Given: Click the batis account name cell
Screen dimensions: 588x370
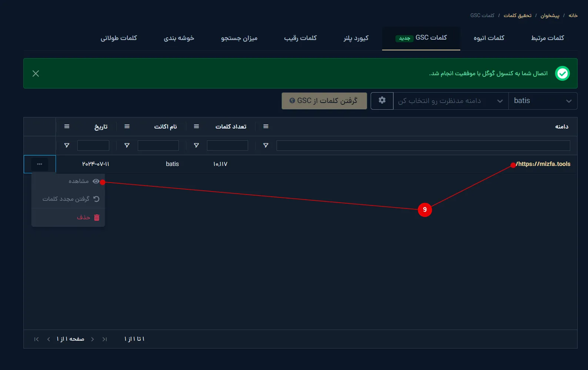Looking at the screenshot, I should pyautogui.click(x=172, y=164).
